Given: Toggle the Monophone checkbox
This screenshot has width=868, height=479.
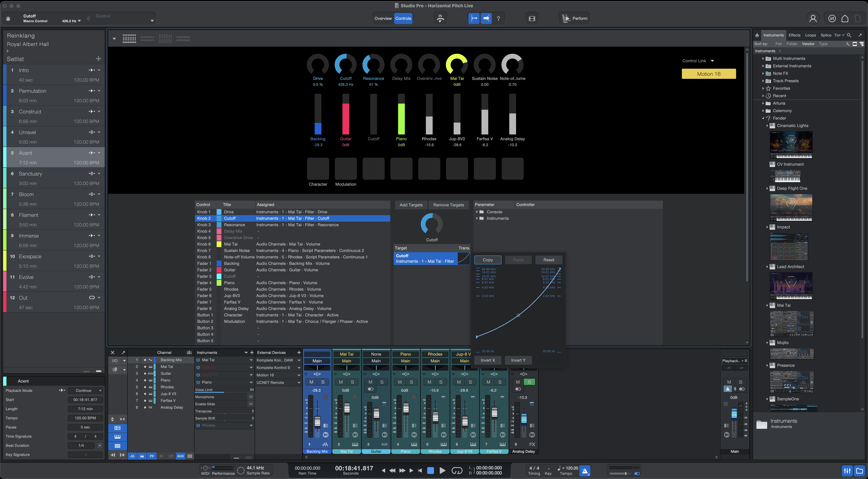Looking at the screenshot, I should (251, 397).
